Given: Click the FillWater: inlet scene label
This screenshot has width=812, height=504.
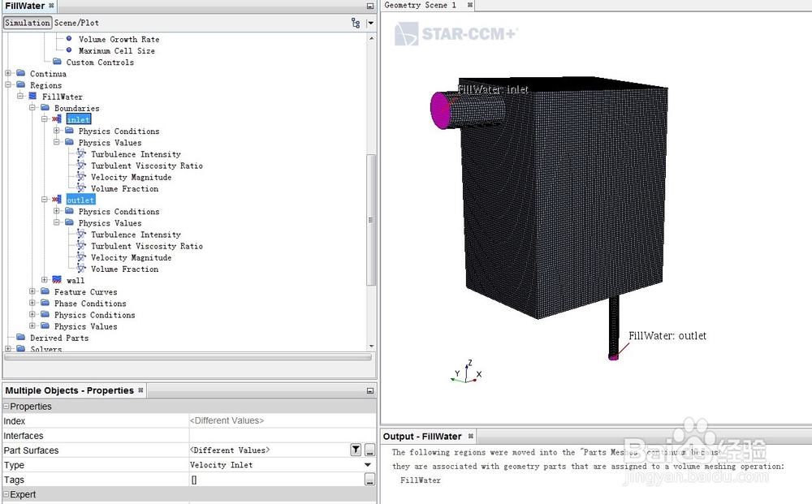Looking at the screenshot, I should pyautogui.click(x=493, y=89).
